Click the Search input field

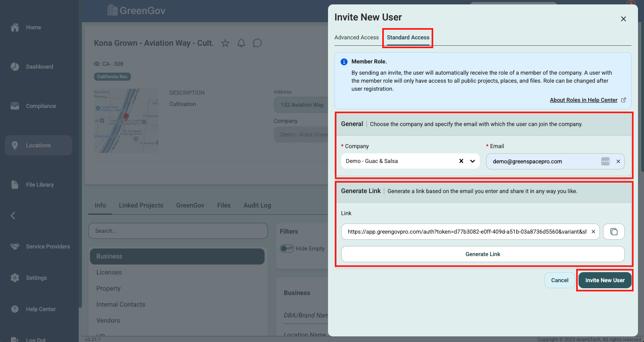click(178, 231)
